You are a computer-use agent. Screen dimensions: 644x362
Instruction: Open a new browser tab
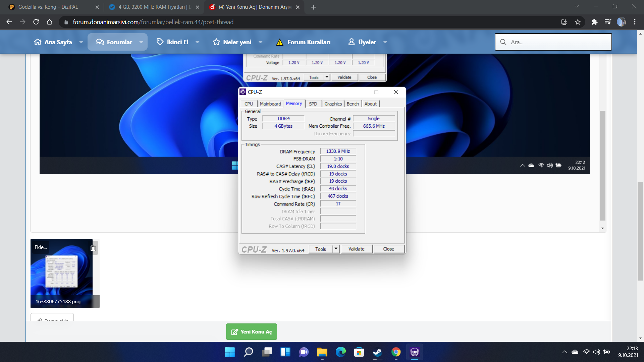click(x=313, y=7)
